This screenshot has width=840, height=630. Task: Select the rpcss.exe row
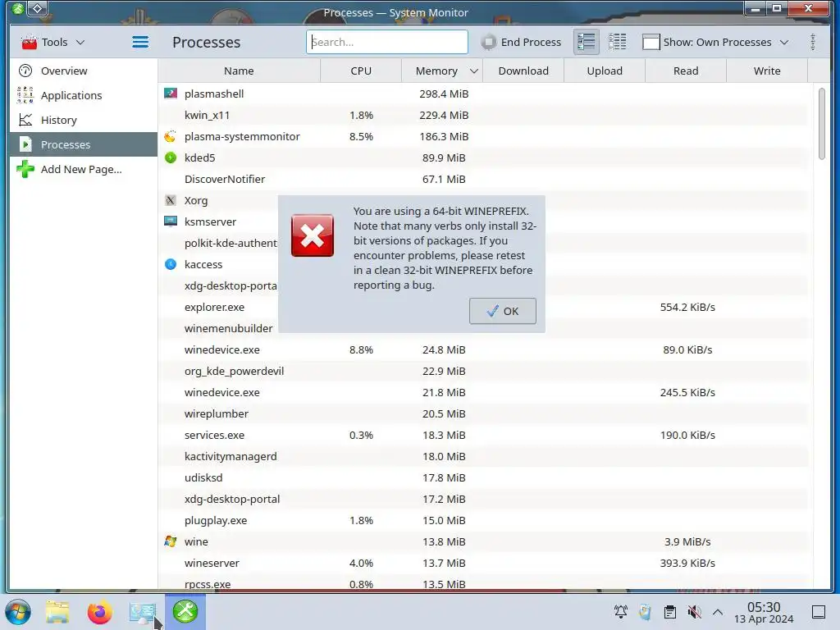(x=483, y=583)
